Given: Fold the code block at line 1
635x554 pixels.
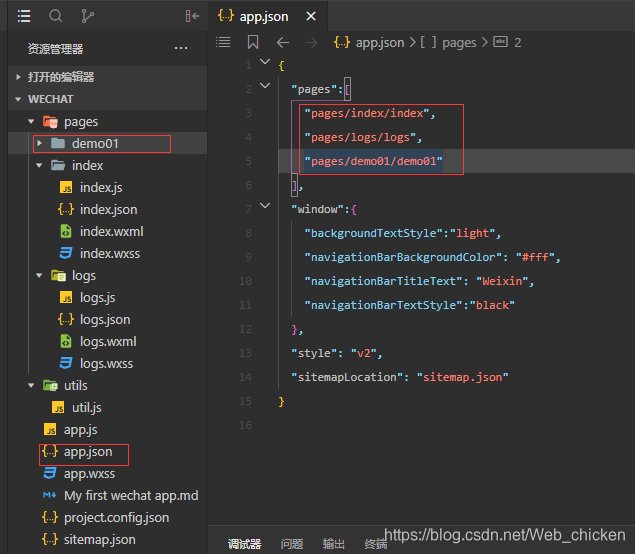Looking at the screenshot, I should [265, 62].
